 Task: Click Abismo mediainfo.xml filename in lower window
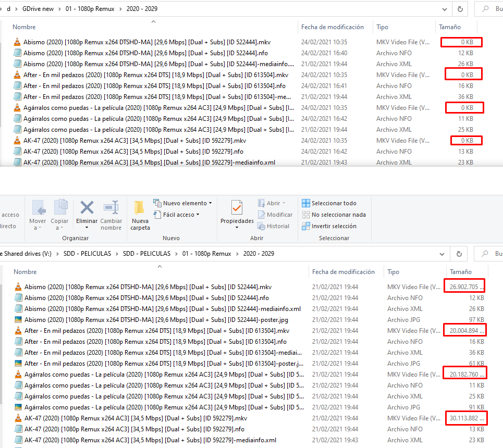(163, 309)
